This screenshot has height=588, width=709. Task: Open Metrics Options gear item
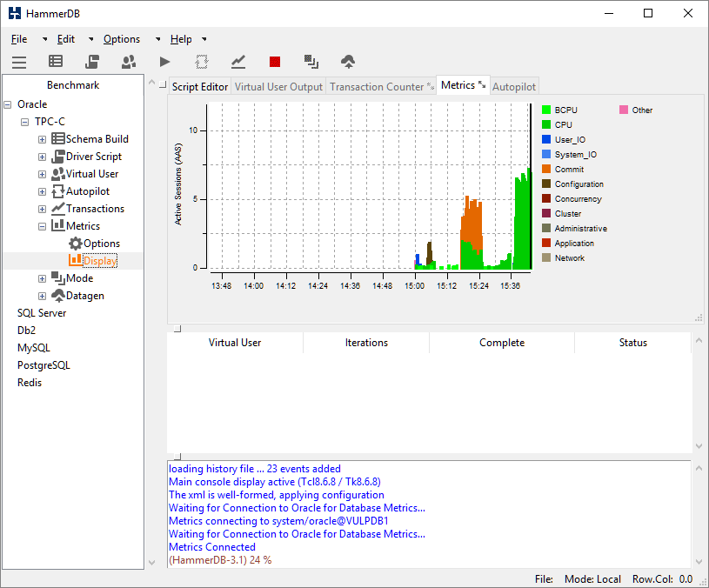coord(101,244)
